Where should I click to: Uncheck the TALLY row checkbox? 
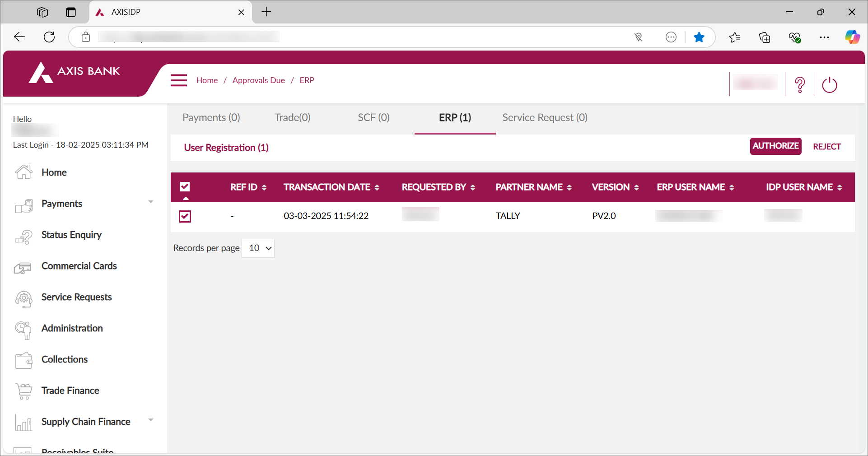pos(185,216)
